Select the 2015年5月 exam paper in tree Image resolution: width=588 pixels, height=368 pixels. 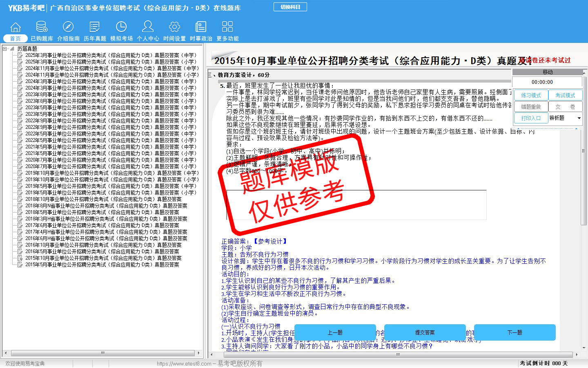click(102, 265)
